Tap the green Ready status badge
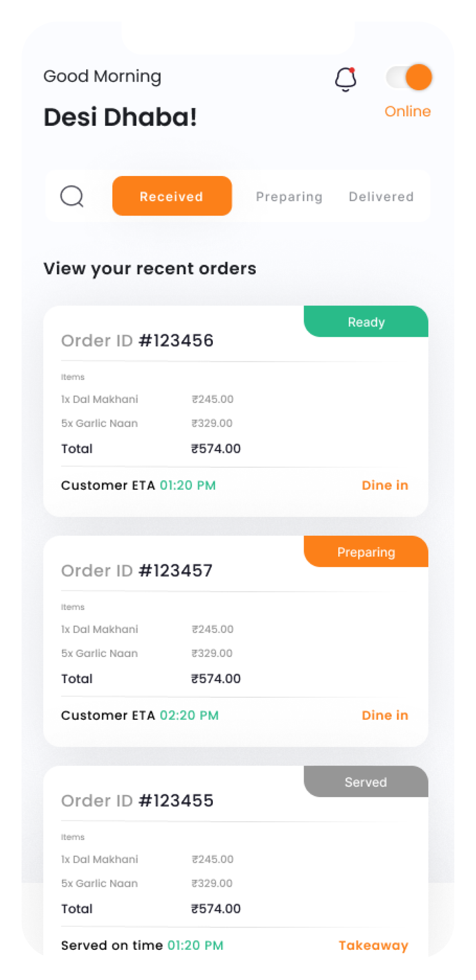 (366, 321)
